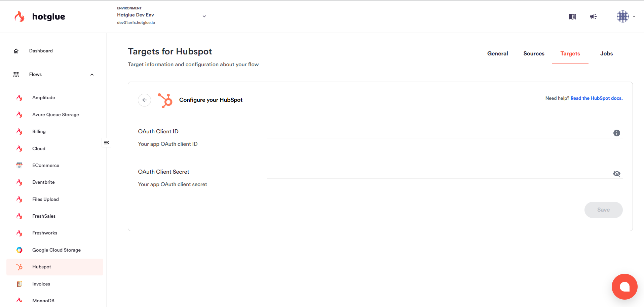Click the "Configure your HubSpot" heading
Screen dimensions: 644x307
click(x=211, y=100)
